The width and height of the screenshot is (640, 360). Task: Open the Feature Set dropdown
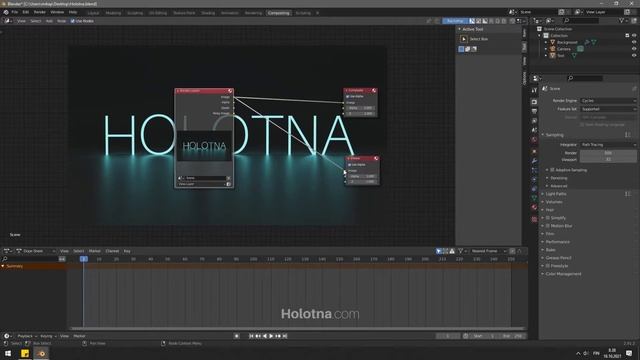click(x=608, y=109)
